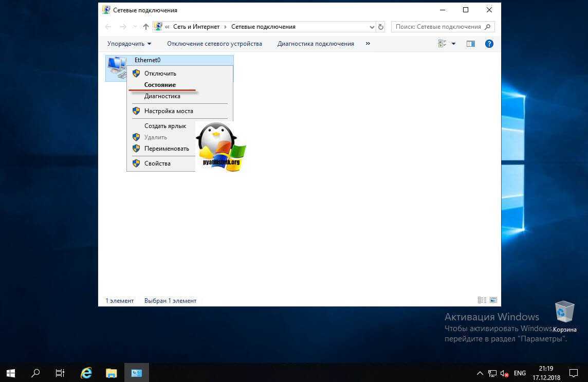Click the help question mark icon
588x382 pixels.
(x=489, y=44)
